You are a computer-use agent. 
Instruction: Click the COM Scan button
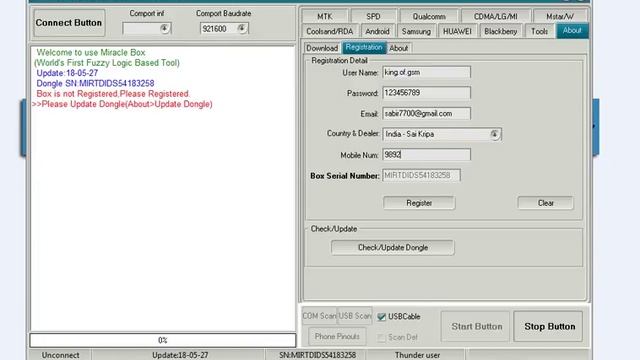(319, 316)
